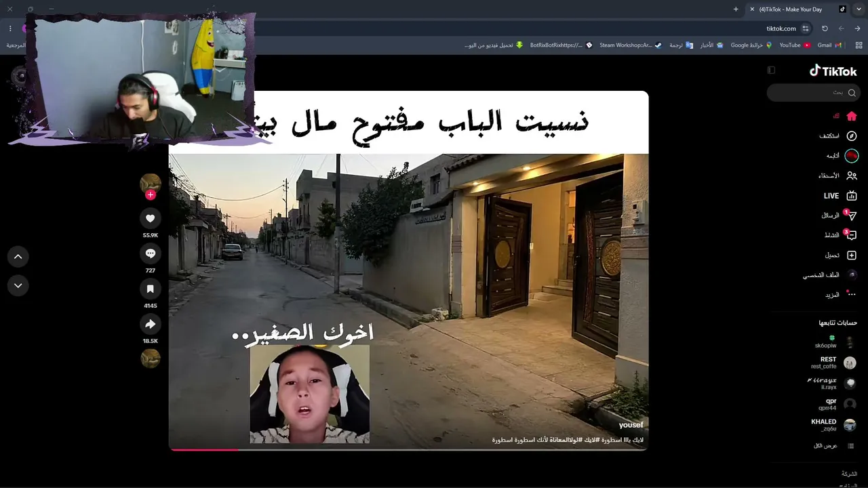Open the 'الشركة' footer link

pos(849,474)
